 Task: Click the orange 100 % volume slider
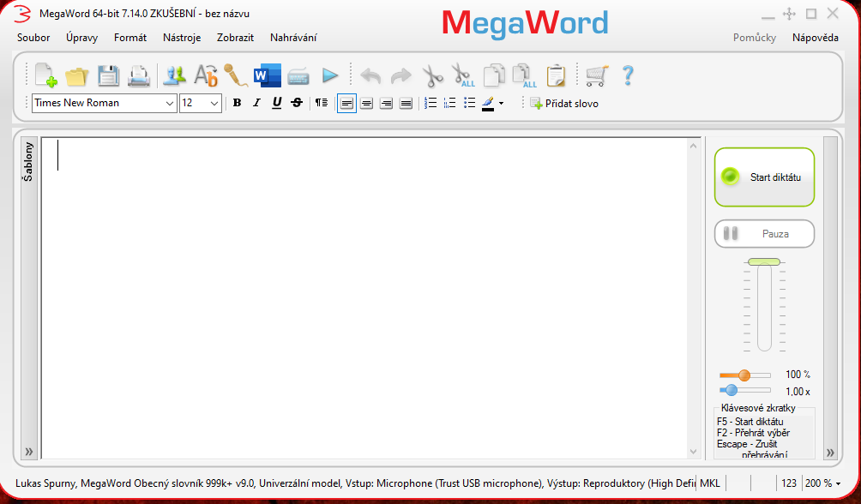click(x=744, y=375)
